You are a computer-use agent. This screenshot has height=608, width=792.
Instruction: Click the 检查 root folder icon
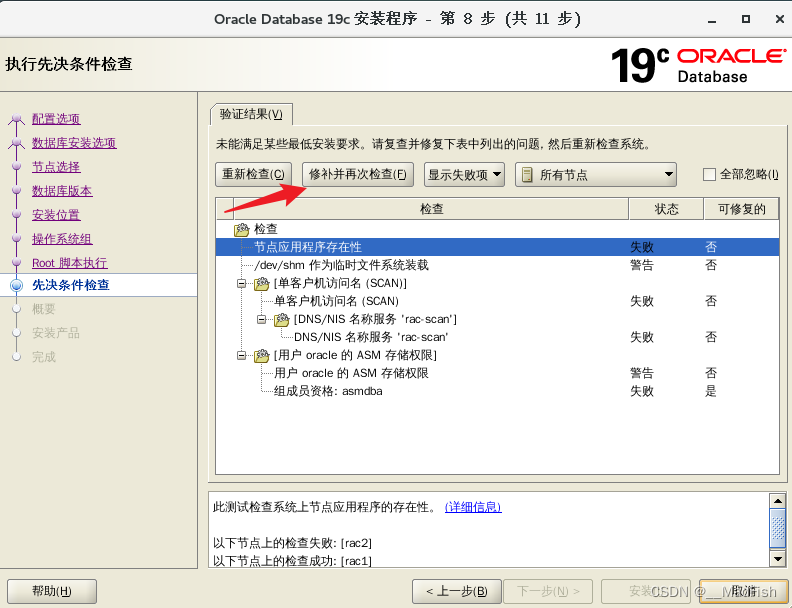242,229
